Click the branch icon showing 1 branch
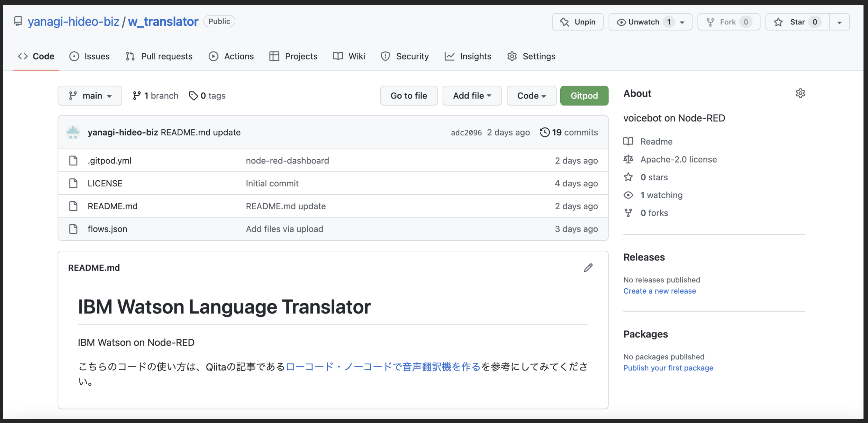868x423 pixels. click(136, 96)
